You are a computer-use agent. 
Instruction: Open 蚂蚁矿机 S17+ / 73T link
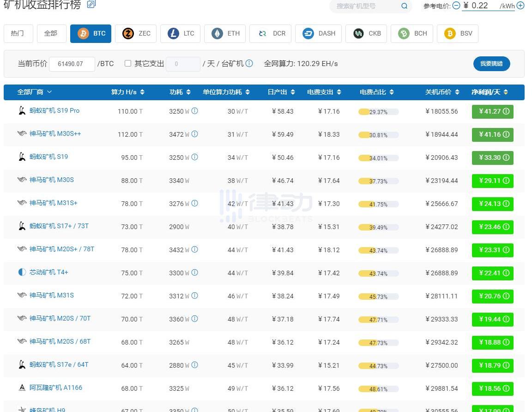pyautogui.click(x=59, y=226)
